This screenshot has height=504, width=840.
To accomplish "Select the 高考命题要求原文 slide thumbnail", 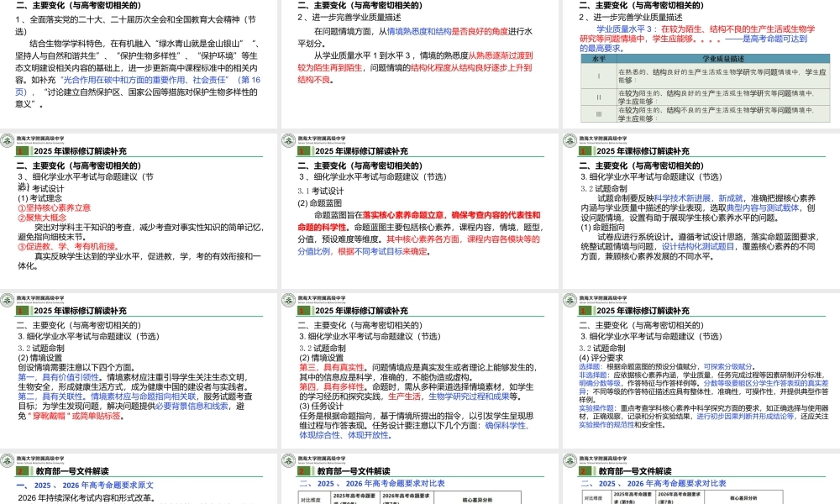I will [x=139, y=478].
